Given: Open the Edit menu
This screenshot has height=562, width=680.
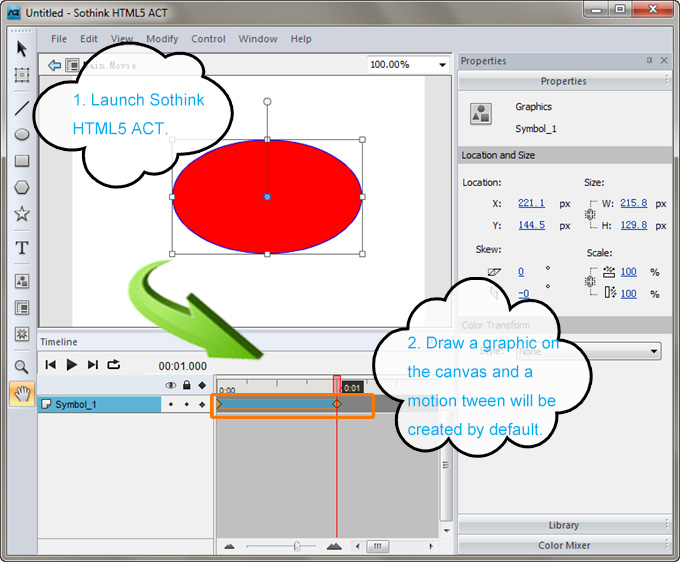Looking at the screenshot, I should [89, 39].
